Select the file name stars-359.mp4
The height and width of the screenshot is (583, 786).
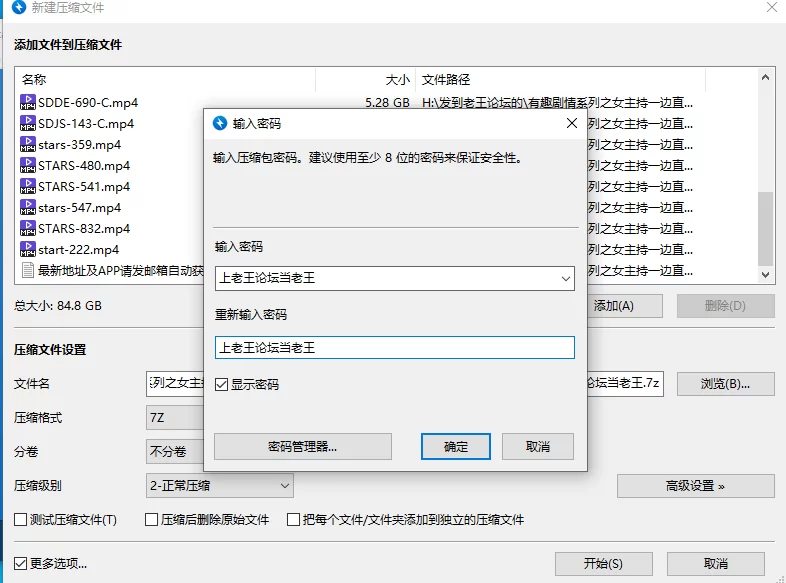[80, 144]
